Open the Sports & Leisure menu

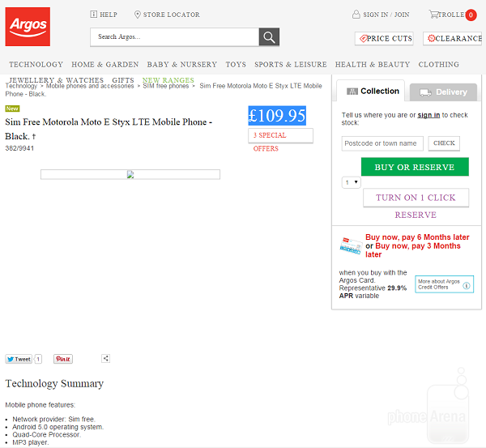tap(291, 65)
